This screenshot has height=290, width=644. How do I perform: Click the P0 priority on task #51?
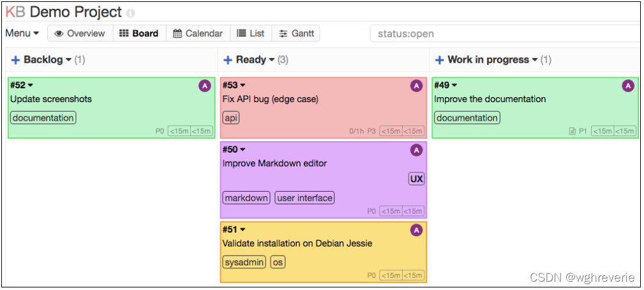point(371,275)
